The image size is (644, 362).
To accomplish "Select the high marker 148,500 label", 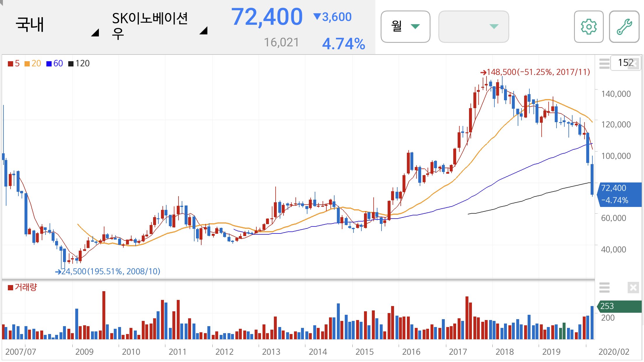I will click(x=535, y=72).
